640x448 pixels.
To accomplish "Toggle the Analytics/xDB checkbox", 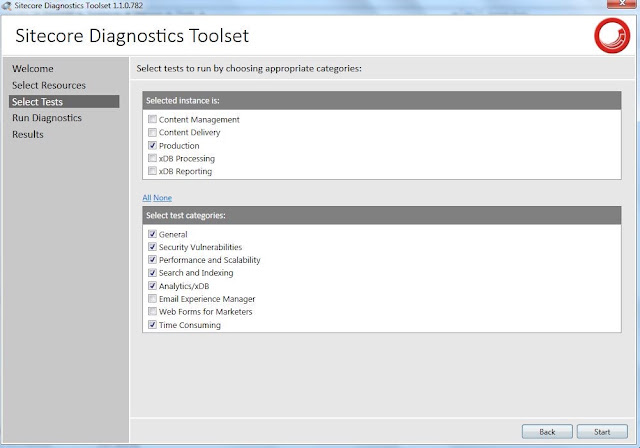I will click(152, 286).
